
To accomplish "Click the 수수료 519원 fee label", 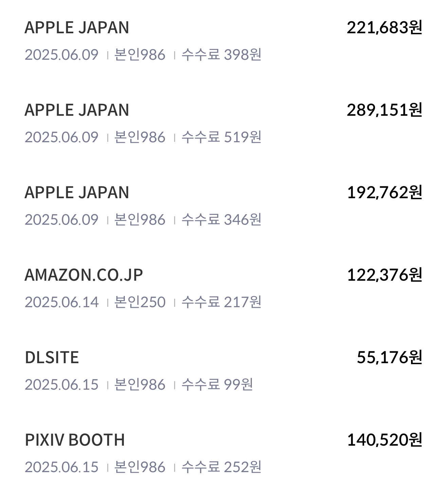I will 222,137.
